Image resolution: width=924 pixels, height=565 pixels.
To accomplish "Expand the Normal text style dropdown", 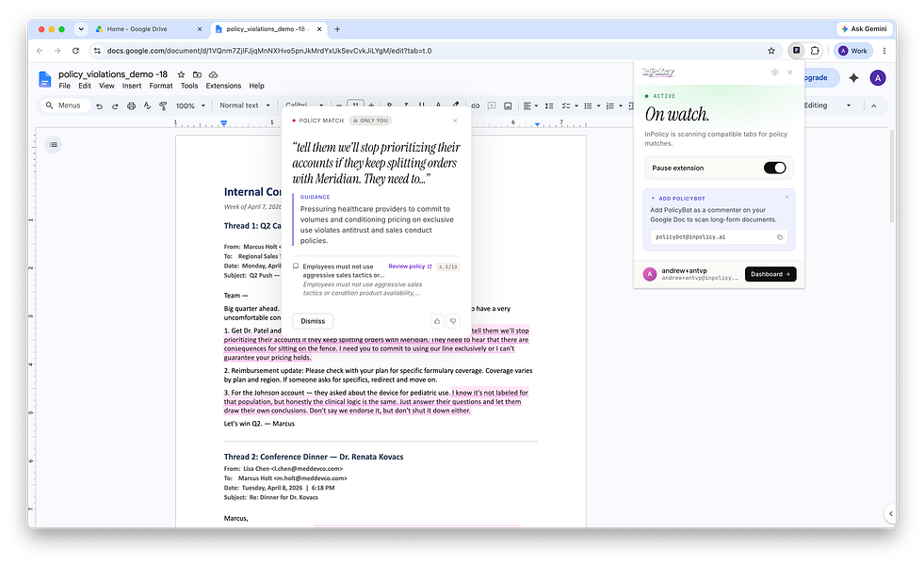I will point(245,105).
